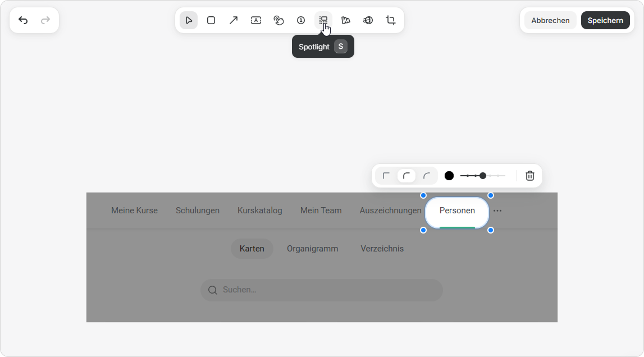Set medium rounded corner style
This screenshot has width=644, height=357.
[407, 176]
